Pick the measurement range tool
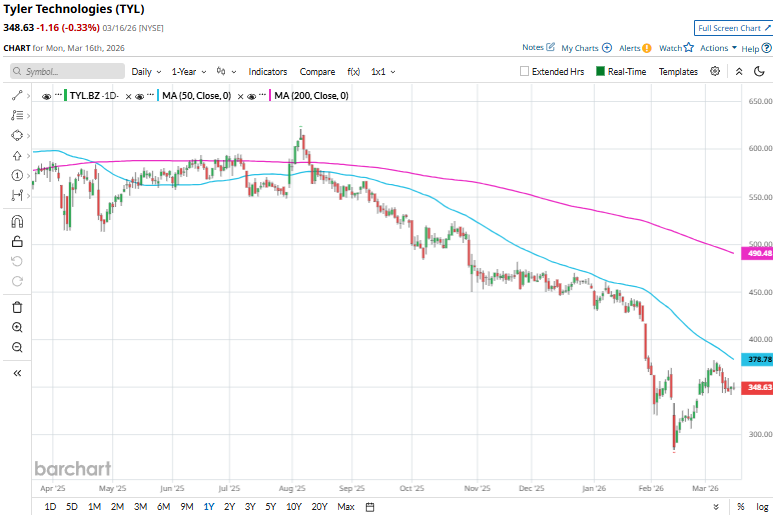 pos(17,196)
